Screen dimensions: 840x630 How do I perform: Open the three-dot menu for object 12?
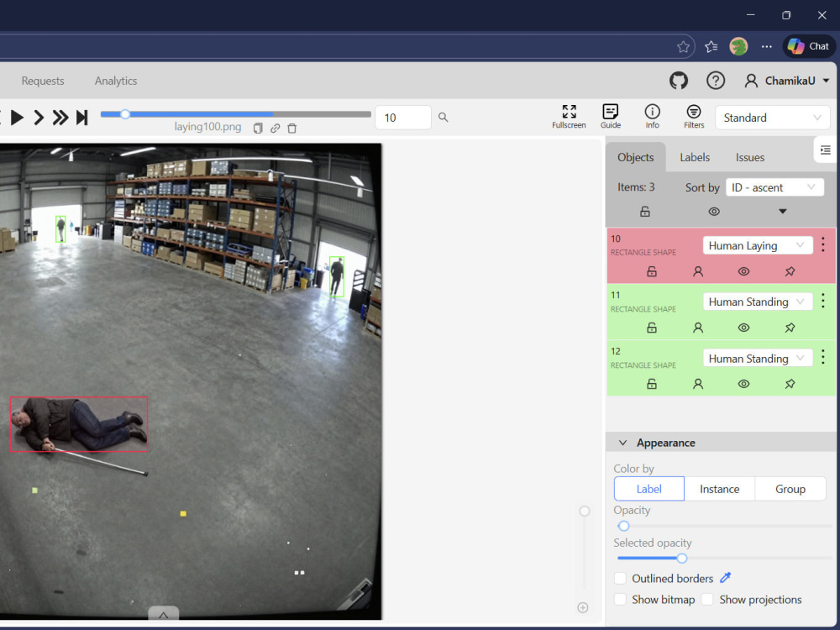coord(823,357)
